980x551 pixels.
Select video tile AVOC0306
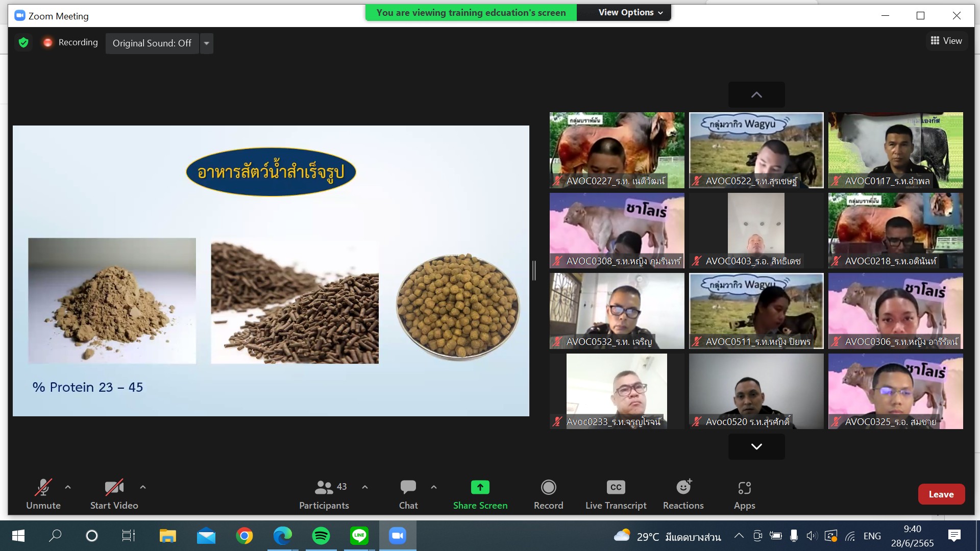coord(895,311)
